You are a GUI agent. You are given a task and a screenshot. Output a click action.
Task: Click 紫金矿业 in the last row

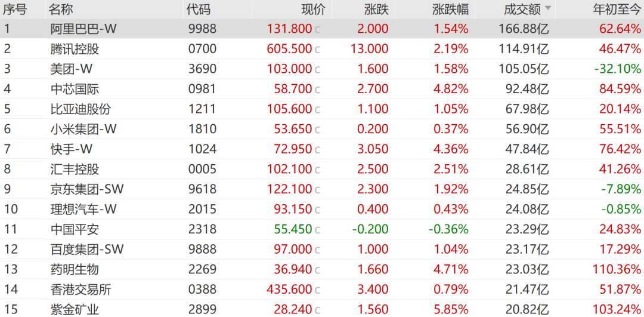click(75, 310)
